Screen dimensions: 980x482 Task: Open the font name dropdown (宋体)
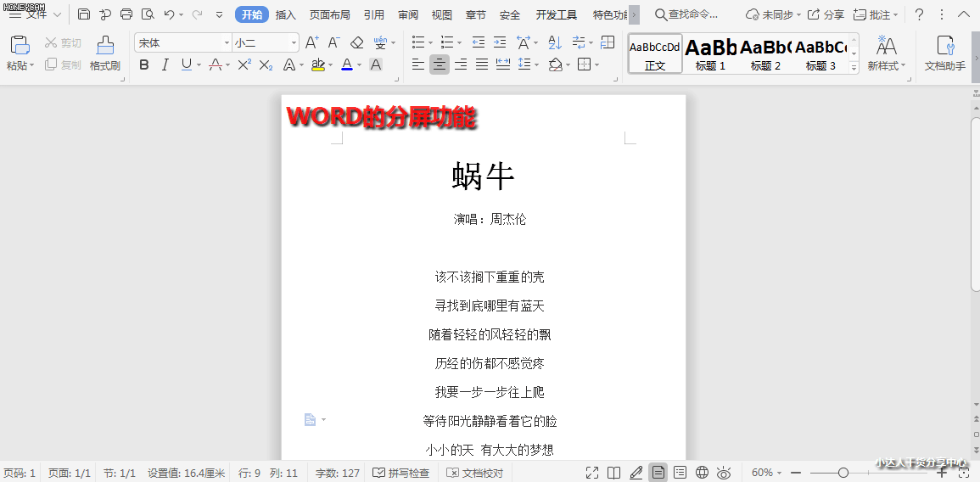[x=227, y=42]
